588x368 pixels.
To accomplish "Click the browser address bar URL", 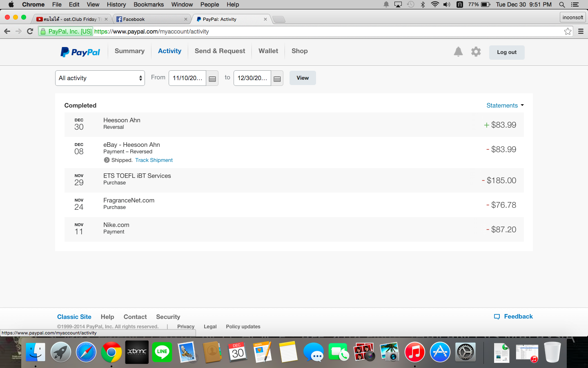I will point(151,31).
